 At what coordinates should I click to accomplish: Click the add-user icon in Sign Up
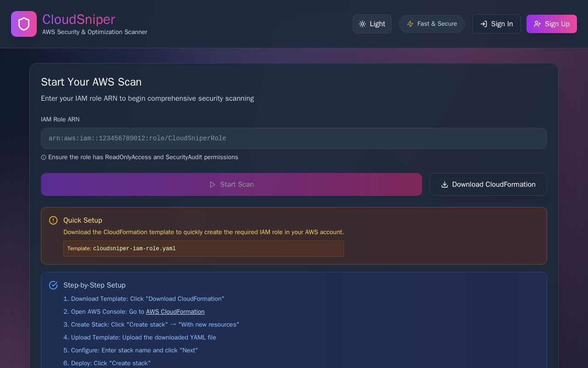point(537,24)
